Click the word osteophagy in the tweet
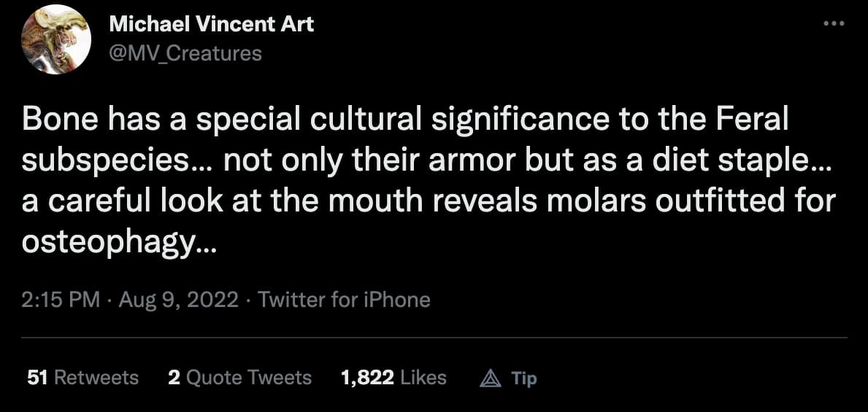 pos(109,241)
